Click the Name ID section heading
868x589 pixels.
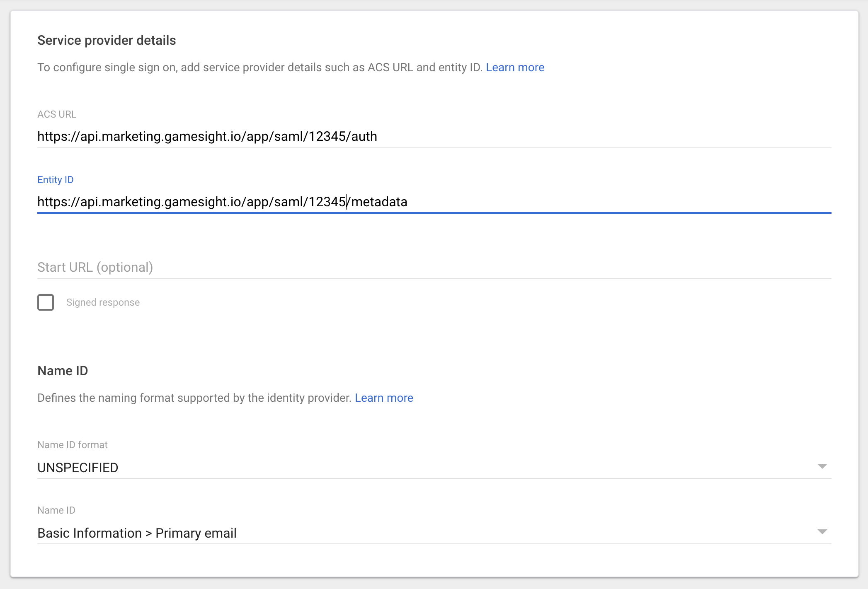coord(63,371)
